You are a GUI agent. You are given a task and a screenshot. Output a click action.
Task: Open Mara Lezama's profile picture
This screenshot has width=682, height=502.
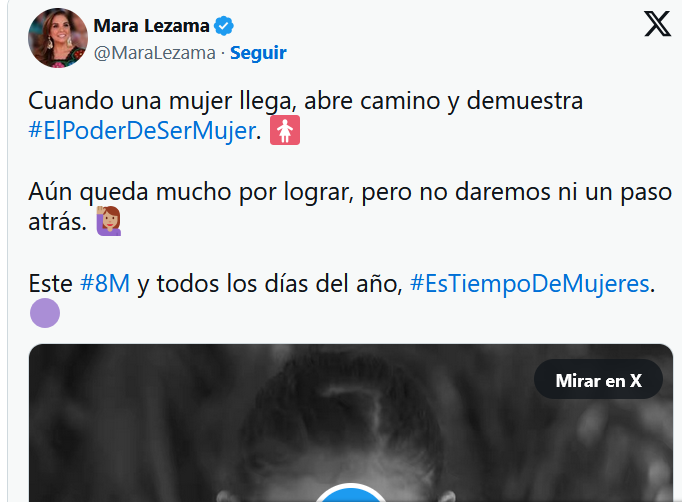(x=58, y=38)
